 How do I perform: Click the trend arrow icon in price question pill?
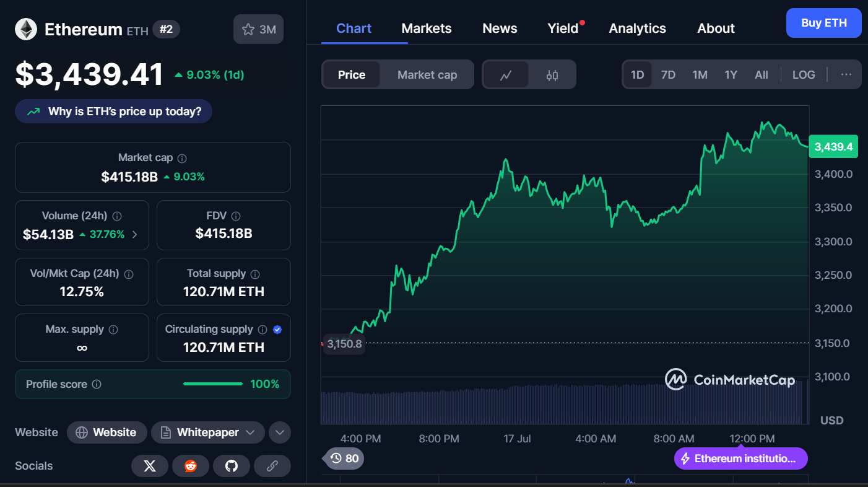tap(33, 112)
